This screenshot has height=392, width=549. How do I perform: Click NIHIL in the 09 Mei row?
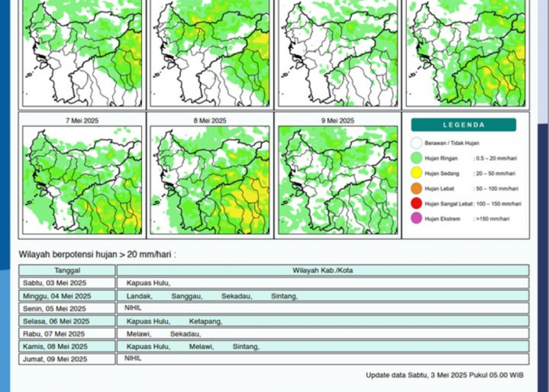(133, 358)
